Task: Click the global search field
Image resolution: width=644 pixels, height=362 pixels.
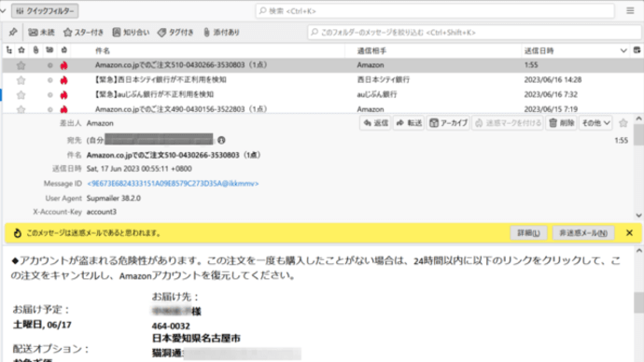Action: (435, 11)
